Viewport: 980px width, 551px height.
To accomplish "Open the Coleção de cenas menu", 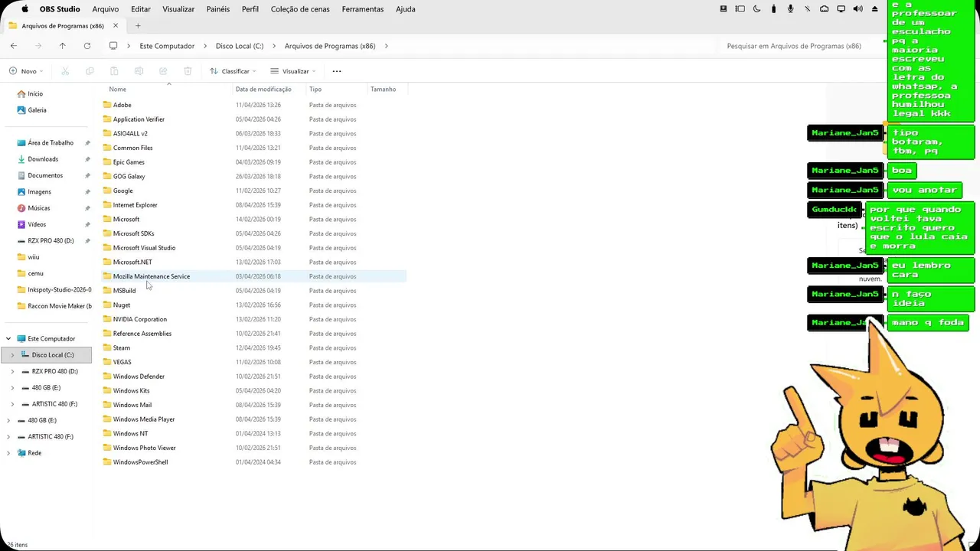I will tap(301, 9).
